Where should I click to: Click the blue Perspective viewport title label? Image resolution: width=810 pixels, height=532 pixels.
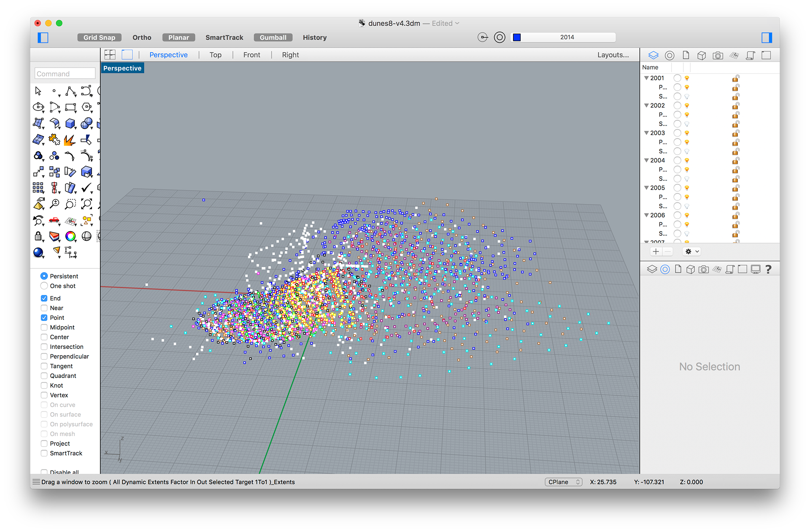click(122, 68)
